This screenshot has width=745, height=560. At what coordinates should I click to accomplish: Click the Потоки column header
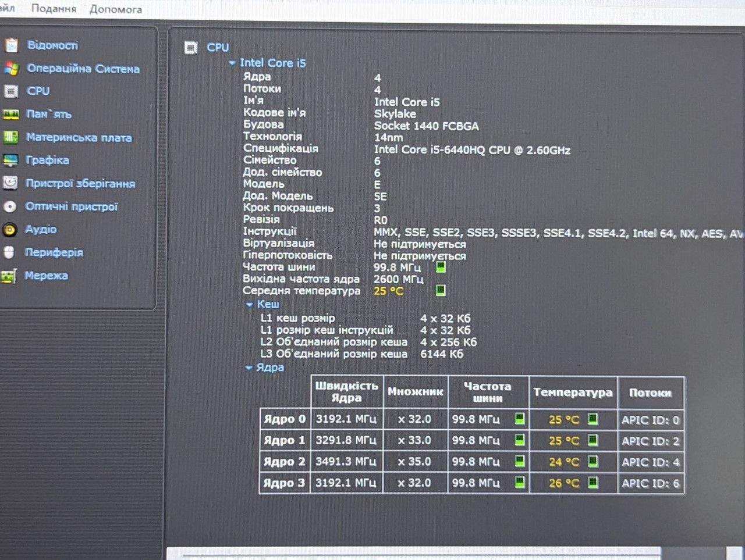pyautogui.click(x=651, y=393)
